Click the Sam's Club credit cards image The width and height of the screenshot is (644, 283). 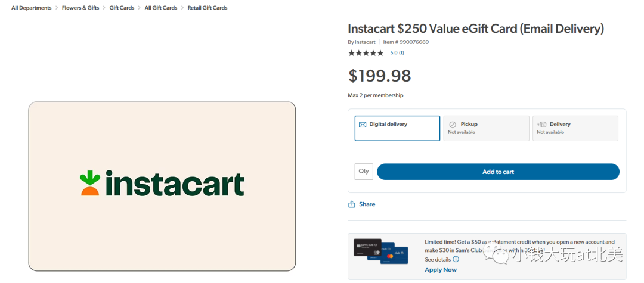(x=380, y=252)
